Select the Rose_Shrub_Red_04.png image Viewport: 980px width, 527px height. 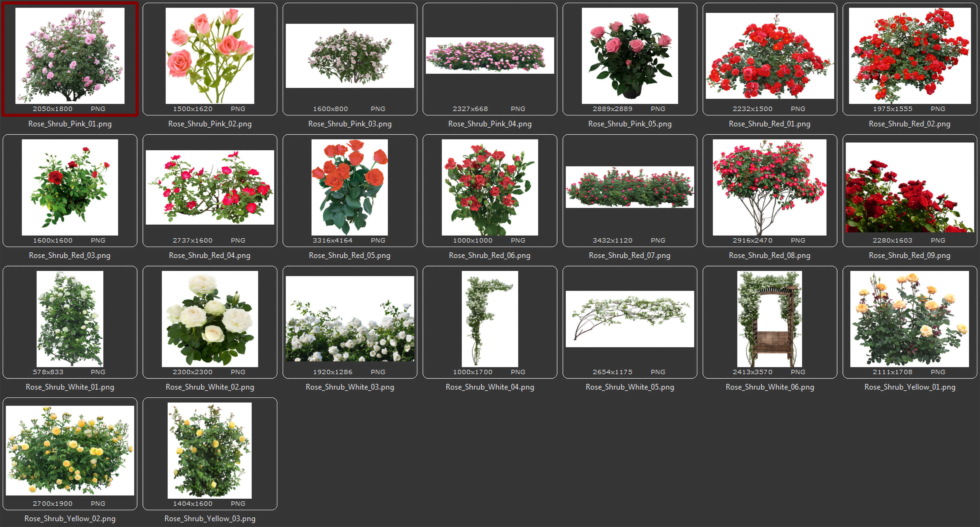210,188
